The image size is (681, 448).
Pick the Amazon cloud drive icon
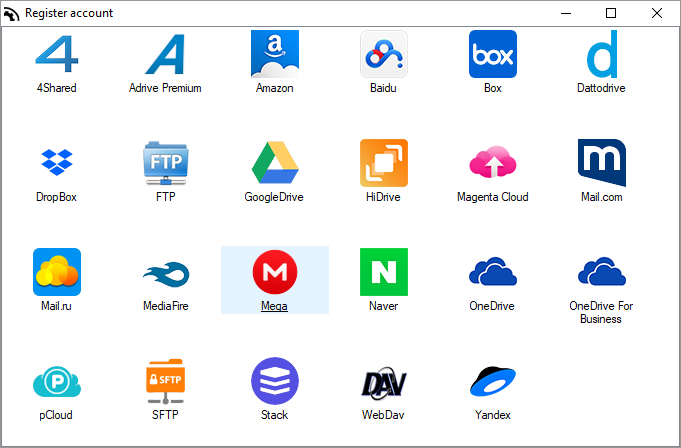[x=275, y=54]
